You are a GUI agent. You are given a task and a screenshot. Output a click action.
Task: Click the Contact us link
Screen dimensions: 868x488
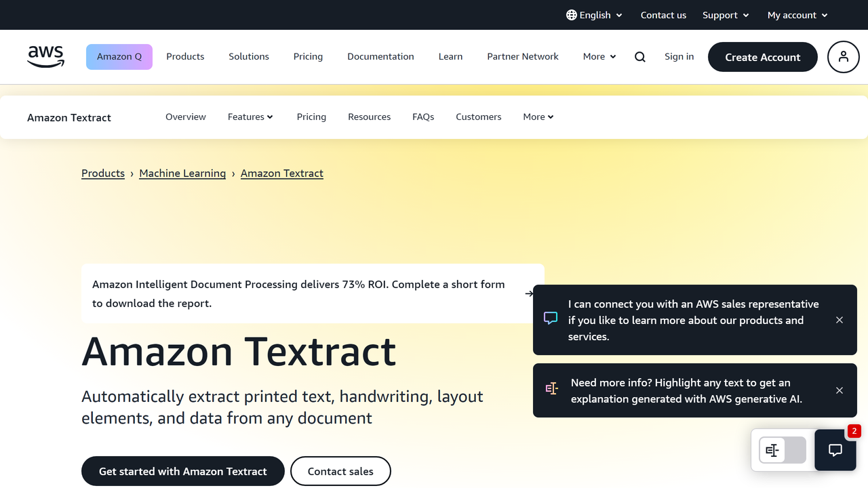tap(663, 15)
